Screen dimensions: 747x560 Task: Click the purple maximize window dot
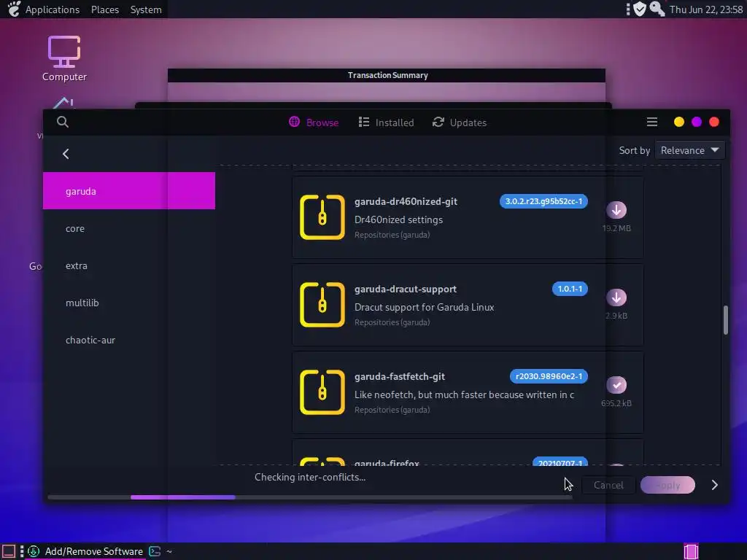click(x=697, y=122)
